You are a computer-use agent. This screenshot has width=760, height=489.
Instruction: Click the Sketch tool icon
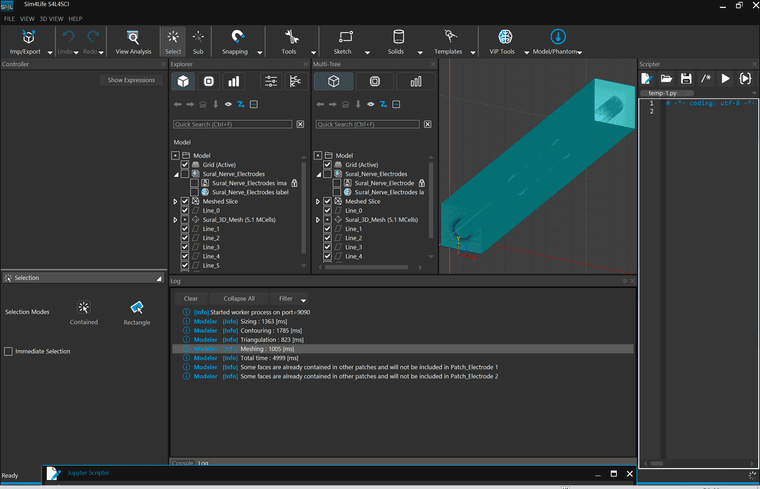(345, 37)
